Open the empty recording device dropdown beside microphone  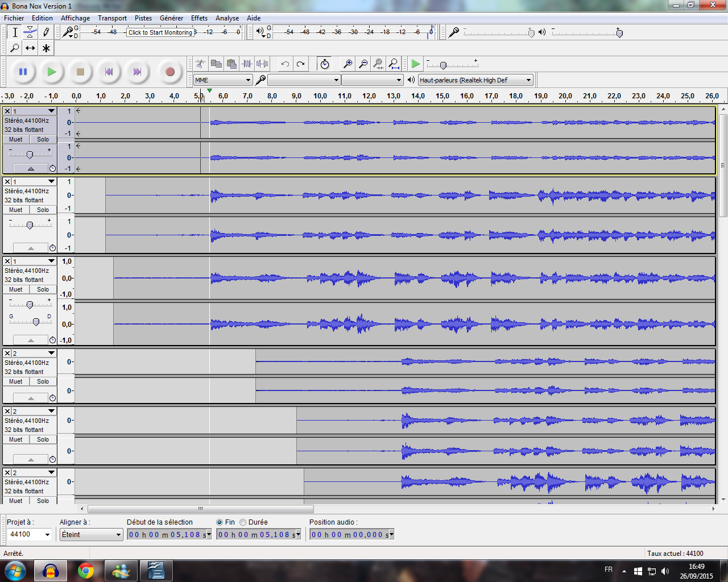[x=304, y=80]
